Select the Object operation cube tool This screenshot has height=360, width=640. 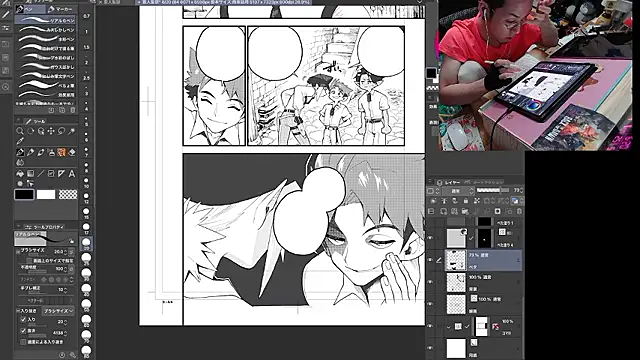click(x=41, y=131)
